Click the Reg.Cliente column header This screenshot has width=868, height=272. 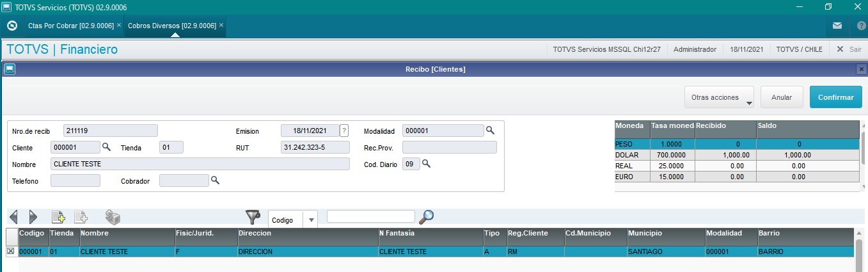[535, 236]
